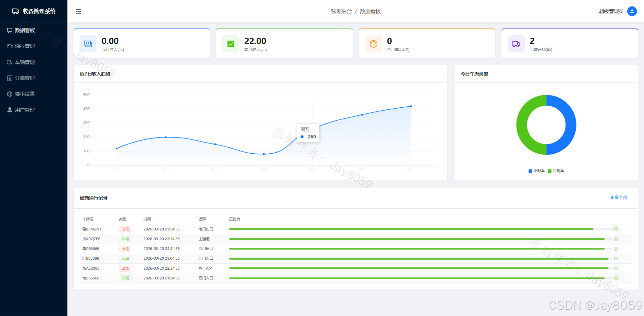This screenshot has width=644, height=316.
Task: Click the check icon on 沪B88888 row
Action: click(616, 259)
